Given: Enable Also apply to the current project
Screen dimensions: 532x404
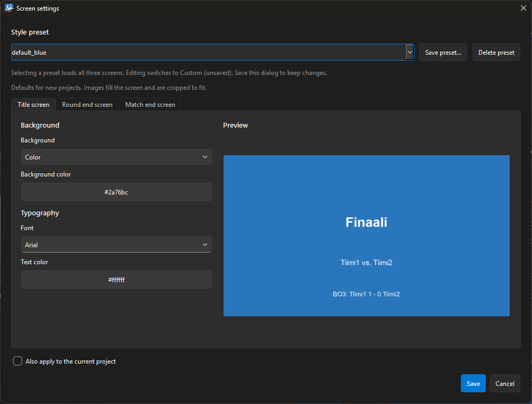Looking at the screenshot, I should click(x=18, y=361).
